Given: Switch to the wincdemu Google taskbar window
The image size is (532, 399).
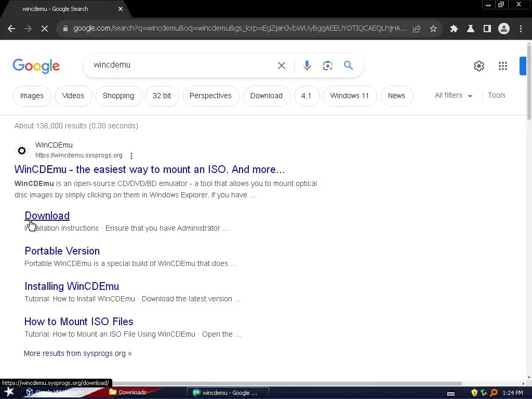Looking at the screenshot, I should [x=228, y=393].
